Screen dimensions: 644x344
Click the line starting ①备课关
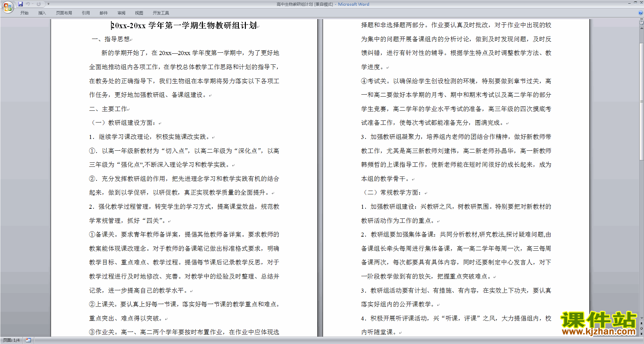[184, 235]
